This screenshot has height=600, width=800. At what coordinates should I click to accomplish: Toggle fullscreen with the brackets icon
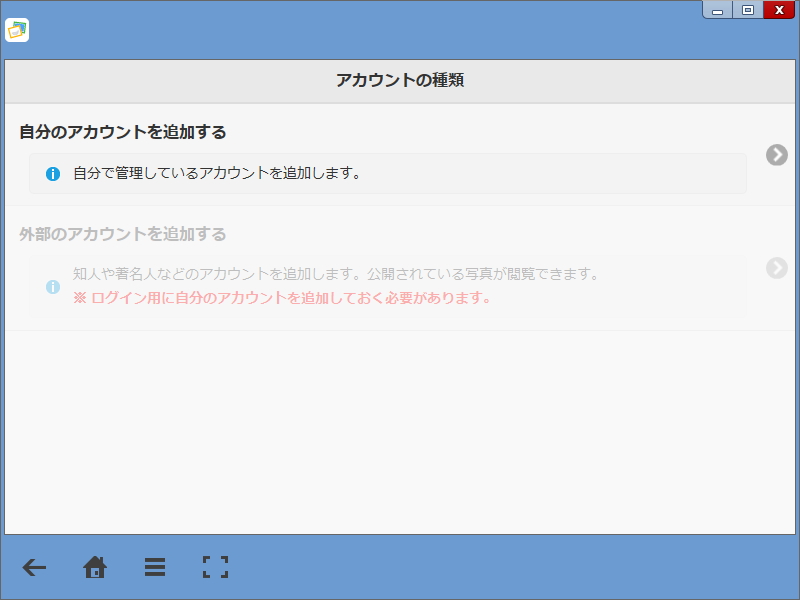click(214, 567)
